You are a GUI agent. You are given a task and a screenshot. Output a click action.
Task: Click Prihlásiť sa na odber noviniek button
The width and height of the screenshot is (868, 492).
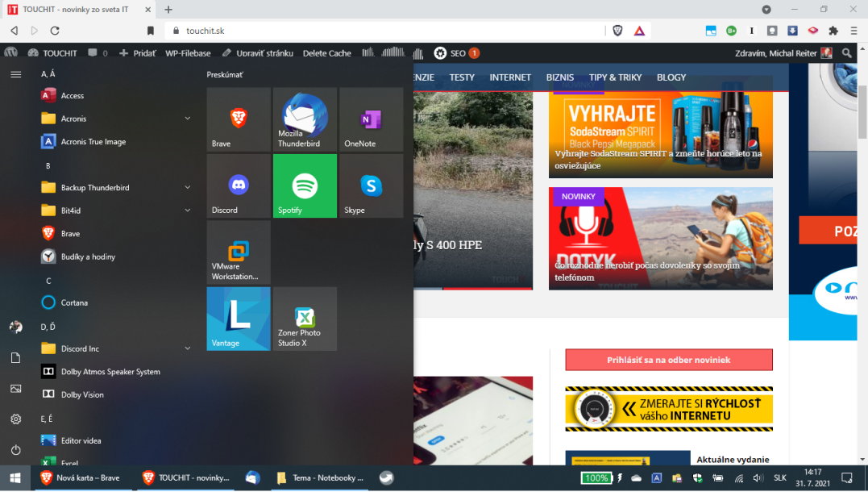(x=668, y=360)
